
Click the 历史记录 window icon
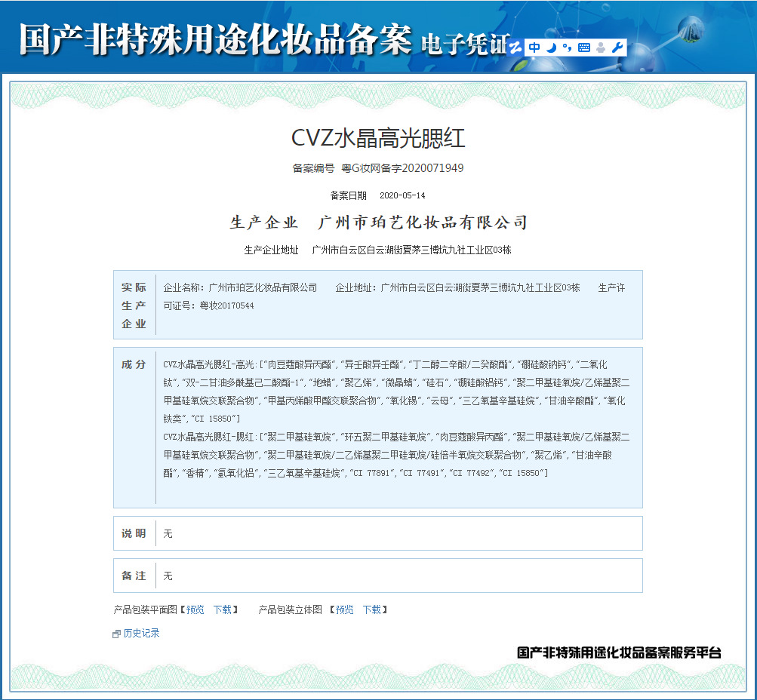tap(116, 634)
